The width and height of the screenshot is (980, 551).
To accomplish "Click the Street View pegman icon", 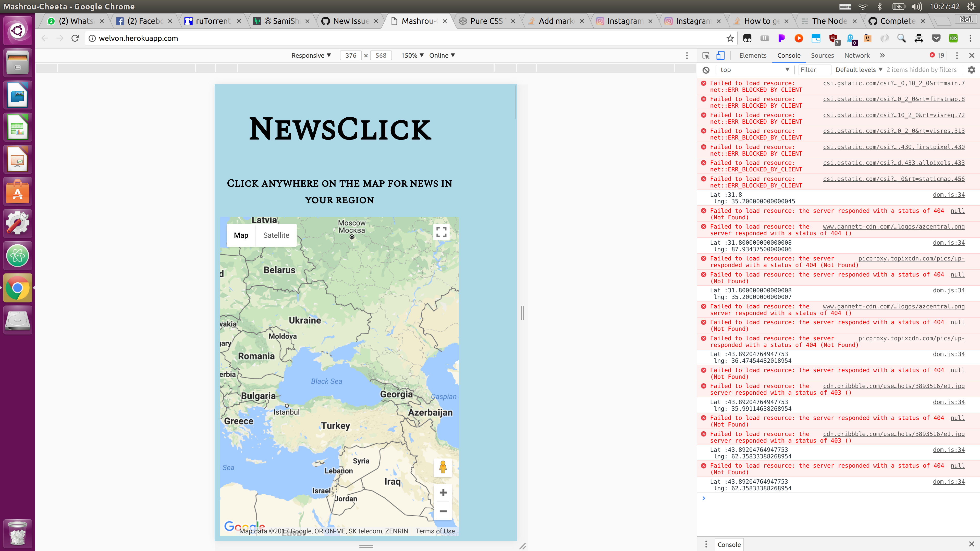I will [x=443, y=467].
